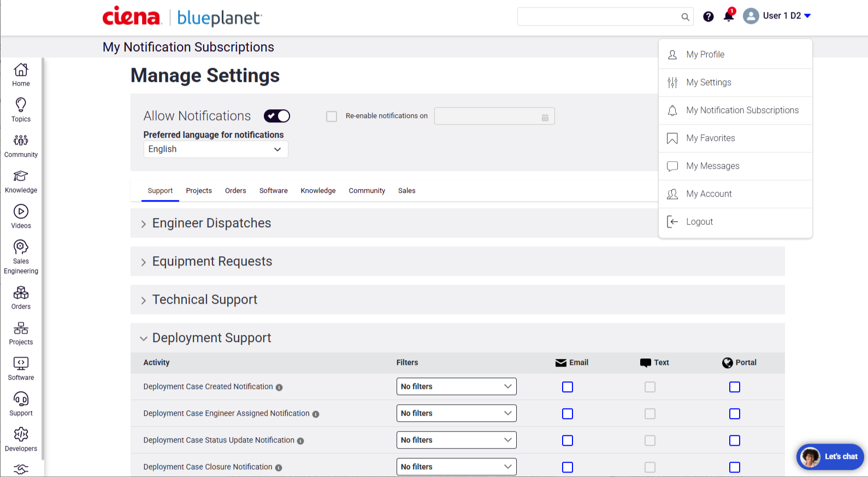Enable Email for Deployment Case Created Notification

coord(568,387)
